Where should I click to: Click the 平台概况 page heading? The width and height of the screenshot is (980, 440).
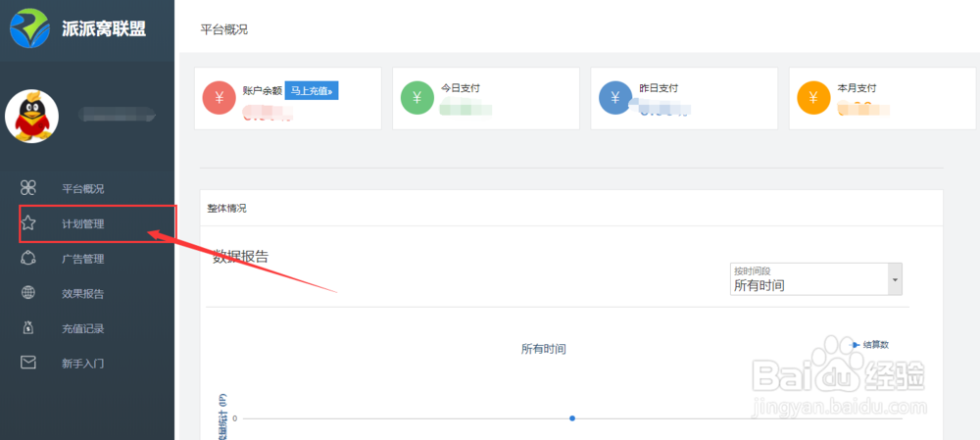point(223,30)
